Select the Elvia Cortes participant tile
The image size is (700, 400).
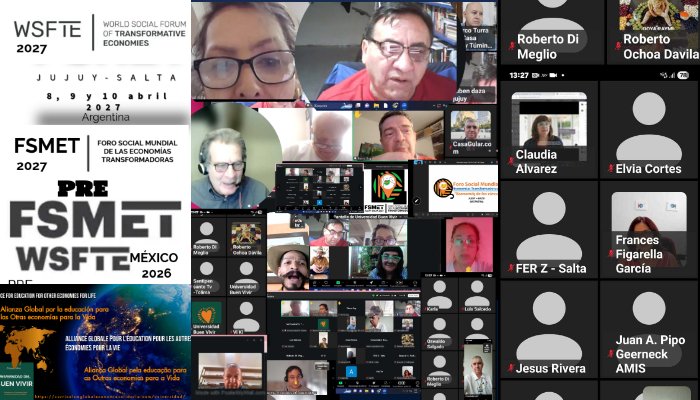pos(649,130)
